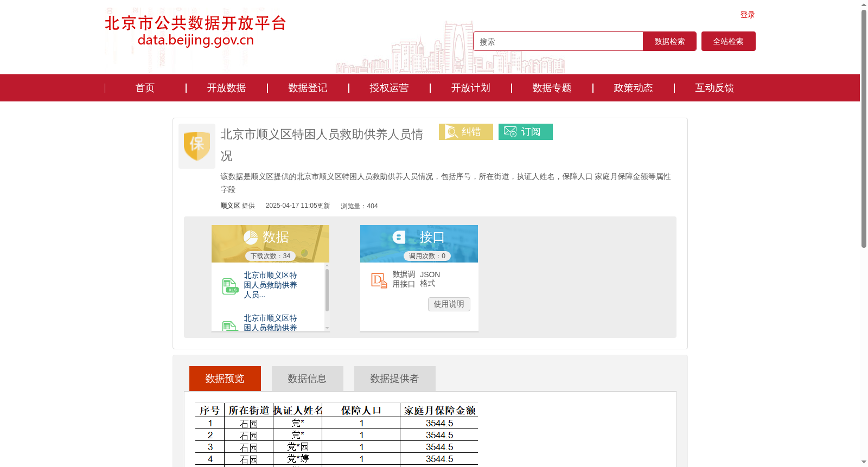The height and width of the screenshot is (467, 868).
Task: Click the 数据调用接口 text
Action: (x=404, y=279)
